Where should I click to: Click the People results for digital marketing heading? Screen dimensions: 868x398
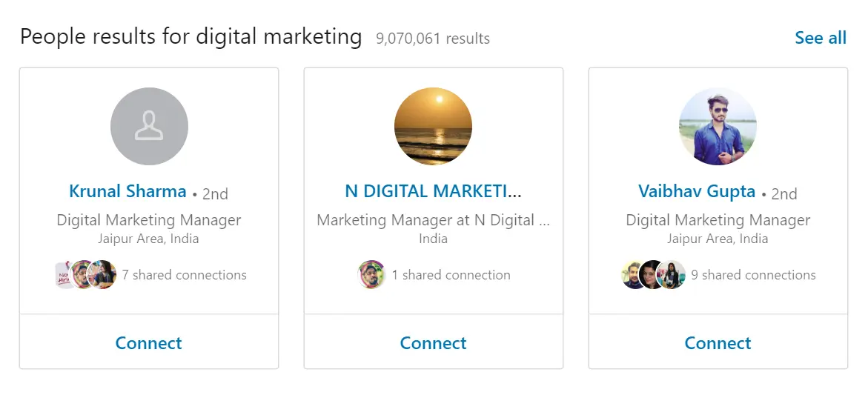point(191,36)
